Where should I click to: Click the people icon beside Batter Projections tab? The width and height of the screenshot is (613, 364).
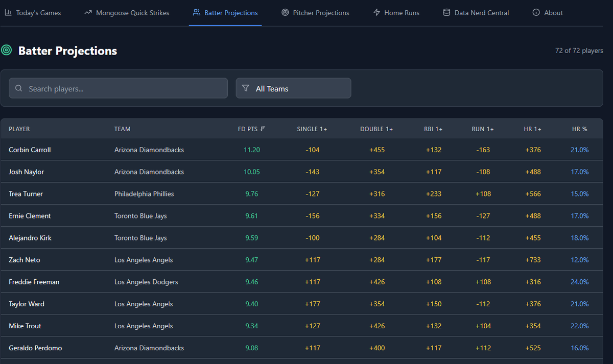tap(197, 12)
